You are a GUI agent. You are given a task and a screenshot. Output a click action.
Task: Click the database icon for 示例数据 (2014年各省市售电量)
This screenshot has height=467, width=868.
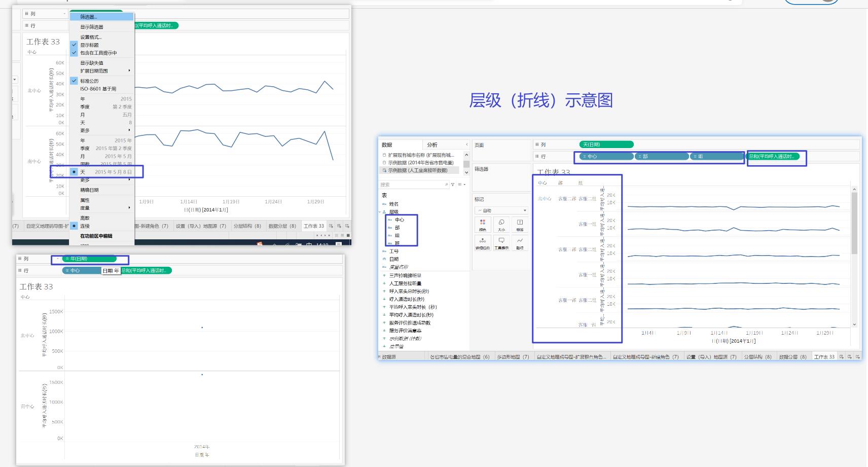384,163
